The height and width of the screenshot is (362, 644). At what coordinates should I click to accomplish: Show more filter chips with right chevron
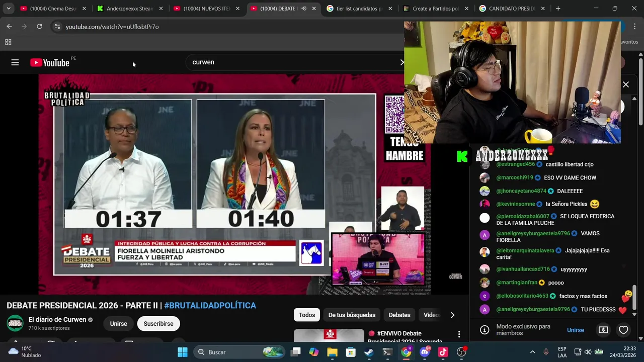coord(452,315)
